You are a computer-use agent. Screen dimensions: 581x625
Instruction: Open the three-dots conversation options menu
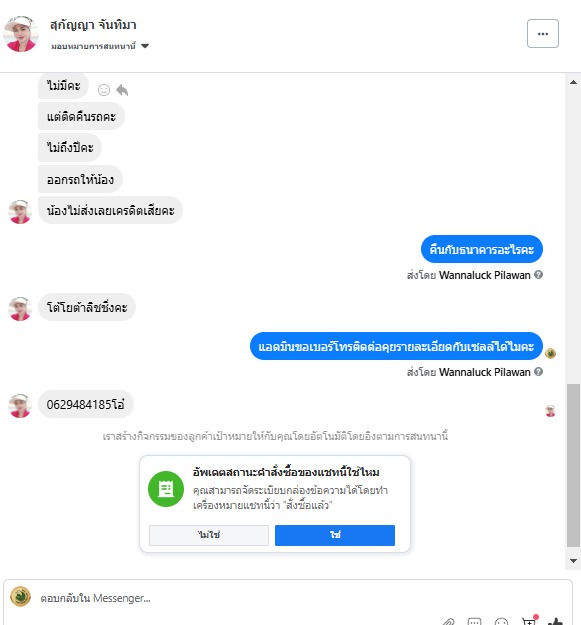[x=543, y=33]
